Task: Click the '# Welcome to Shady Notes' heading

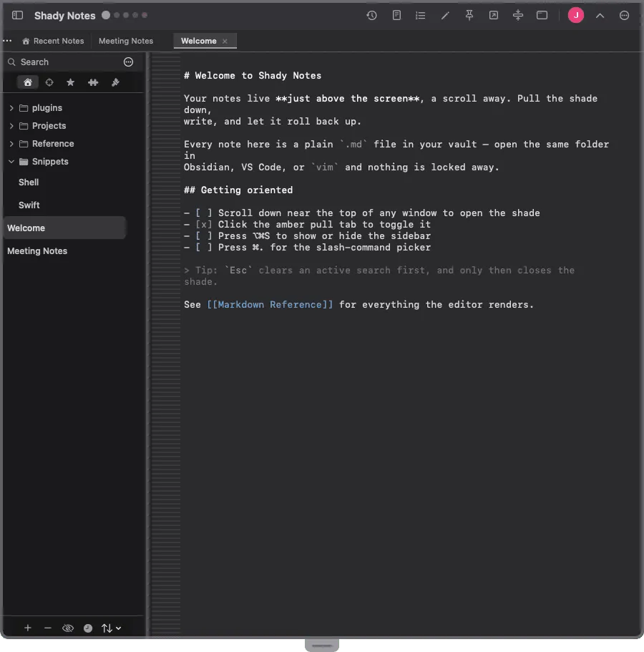Action: tap(253, 76)
